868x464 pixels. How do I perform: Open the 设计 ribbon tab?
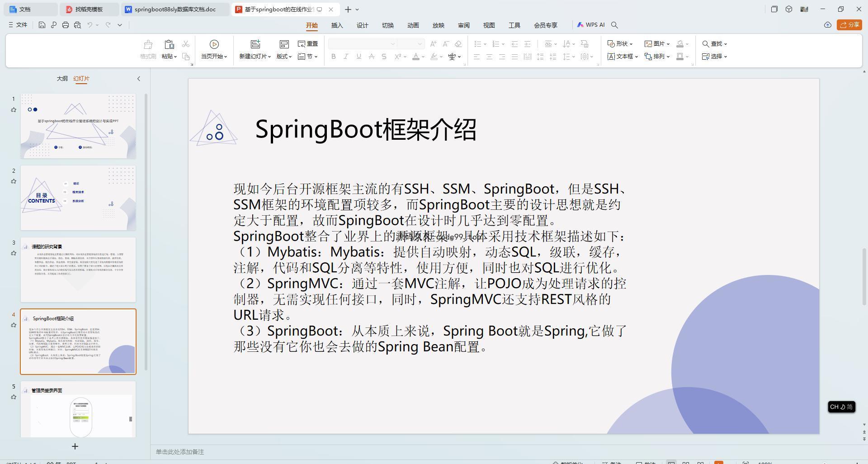pyautogui.click(x=363, y=25)
